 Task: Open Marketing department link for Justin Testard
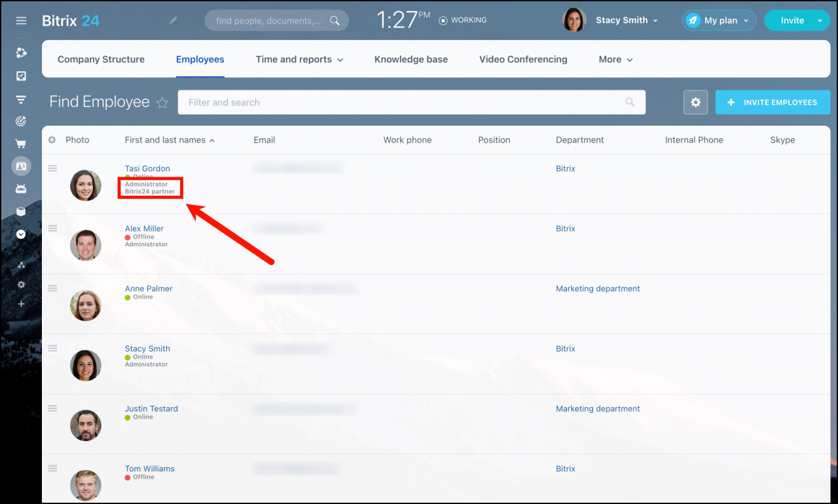click(598, 408)
